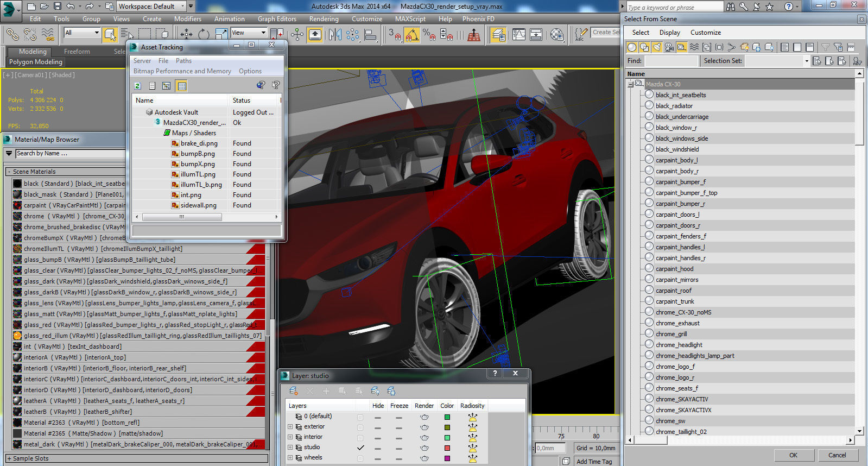Open the file folder icon in title bar
The height and width of the screenshot is (466, 868).
(45, 7)
